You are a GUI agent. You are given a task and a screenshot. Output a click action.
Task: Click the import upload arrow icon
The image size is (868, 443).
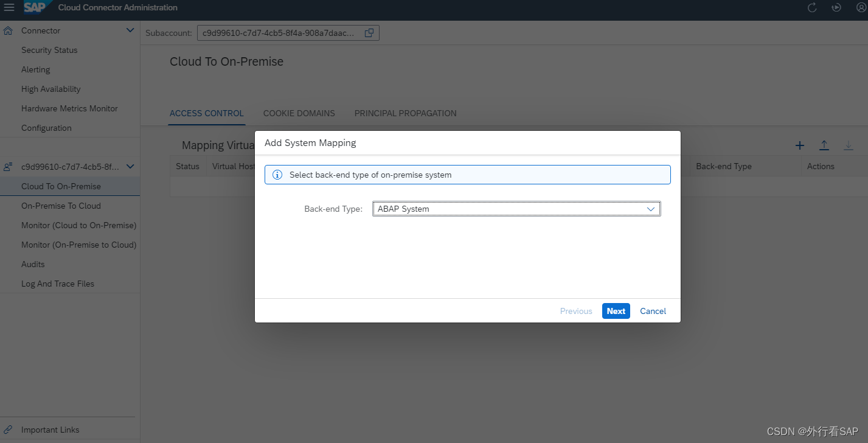(824, 145)
